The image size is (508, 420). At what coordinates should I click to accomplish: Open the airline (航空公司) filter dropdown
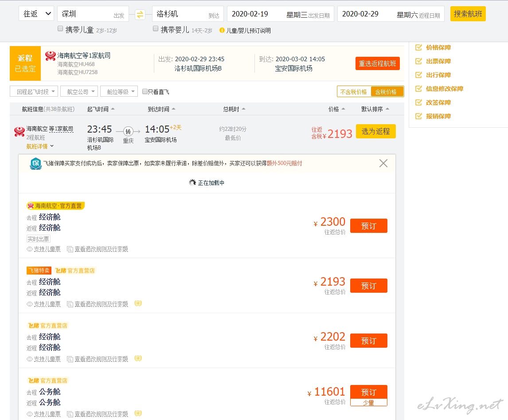click(79, 92)
